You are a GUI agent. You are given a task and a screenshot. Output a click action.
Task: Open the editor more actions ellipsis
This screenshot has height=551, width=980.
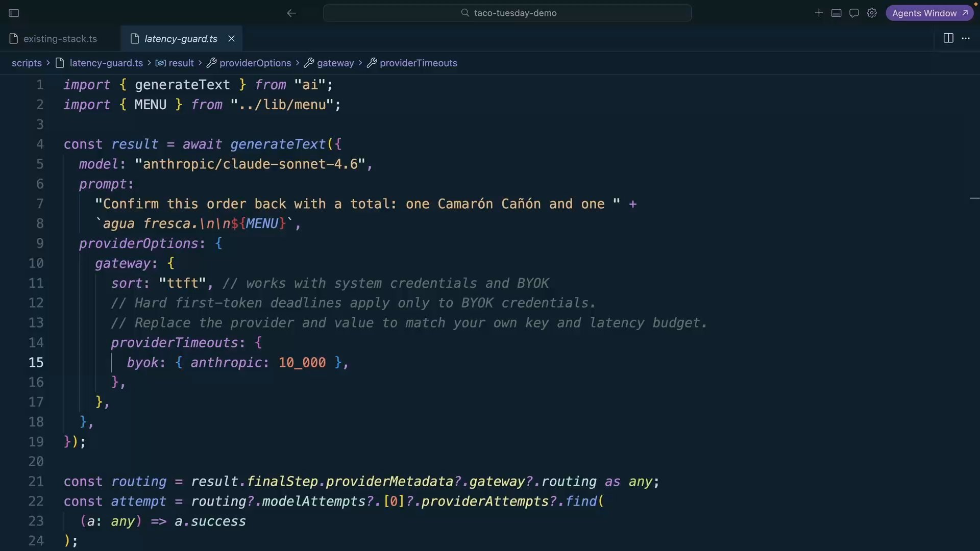click(966, 38)
